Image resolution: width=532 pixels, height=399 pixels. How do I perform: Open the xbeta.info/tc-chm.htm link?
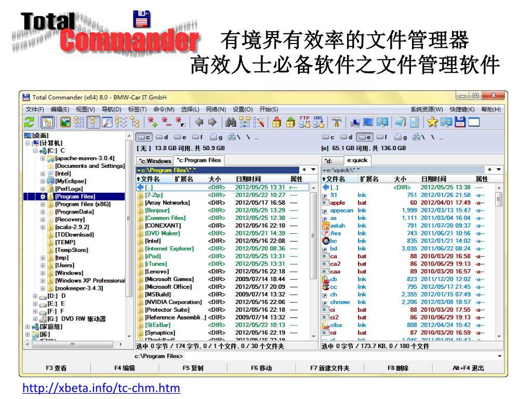[101, 388]
